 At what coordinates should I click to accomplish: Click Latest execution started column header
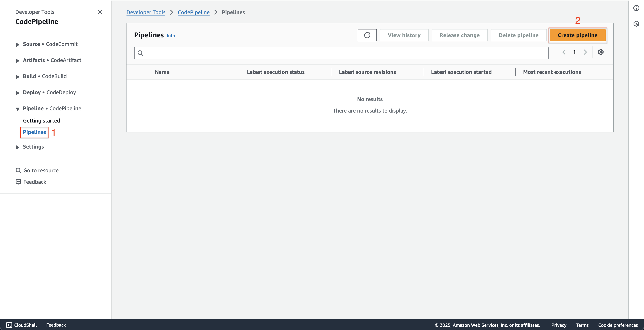tap(461, 72)
